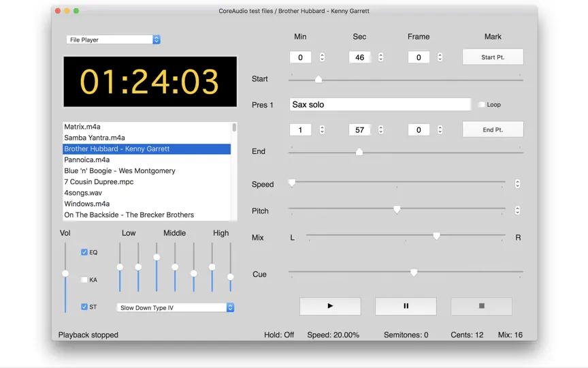The width and height of the screenshot is (588, 368).
Task: Click the Start Pt. mark button
Action: pyautogui.click(x=493, y=57)
